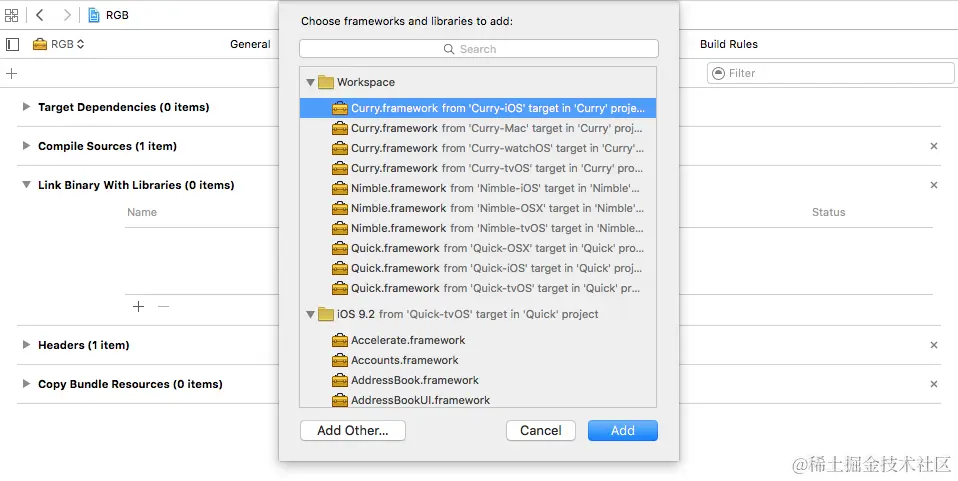Select Accounts.framework
The width and height of the screenshot is (958, 481).
click(x=478, y=360)
